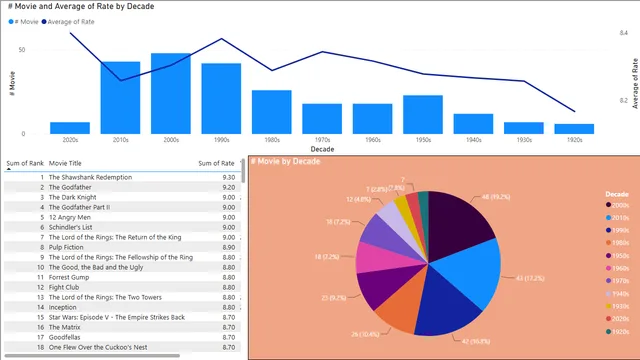Click 1930s in the pie chart legend
640x360 pixels.
pyautogui.click(x=618, y=306)
